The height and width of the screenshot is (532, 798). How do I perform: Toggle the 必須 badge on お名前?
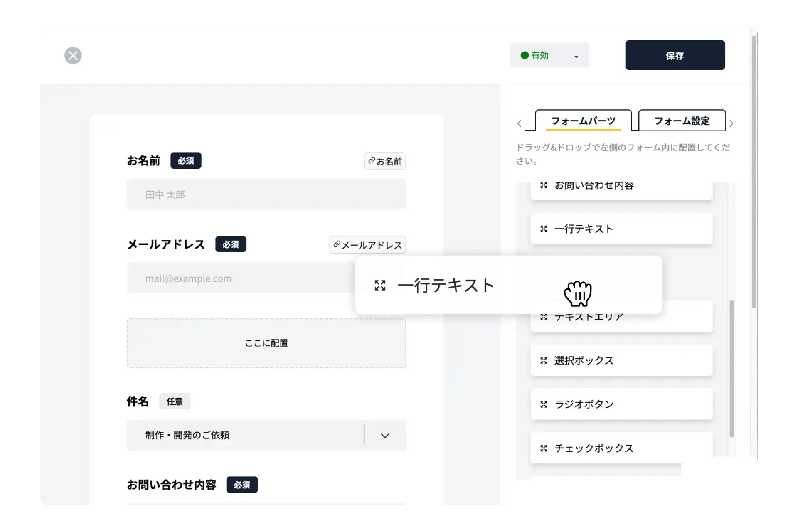pos(186,160)
